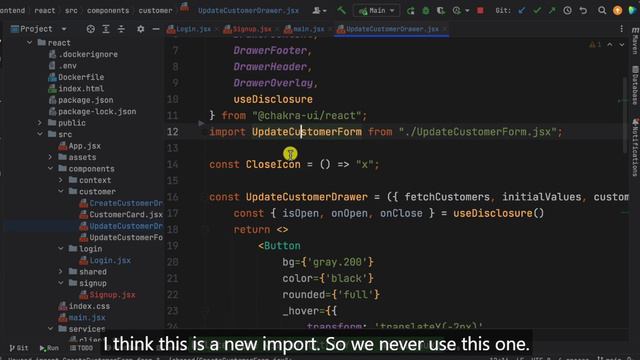Expand all in Project panel
640x360 pixels.
106,29
